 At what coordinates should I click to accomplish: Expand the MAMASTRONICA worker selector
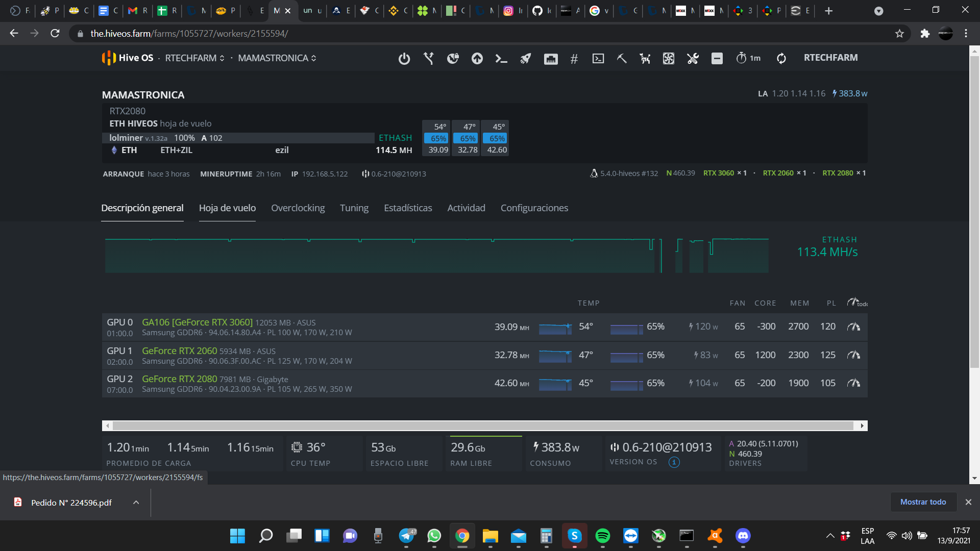277,58
